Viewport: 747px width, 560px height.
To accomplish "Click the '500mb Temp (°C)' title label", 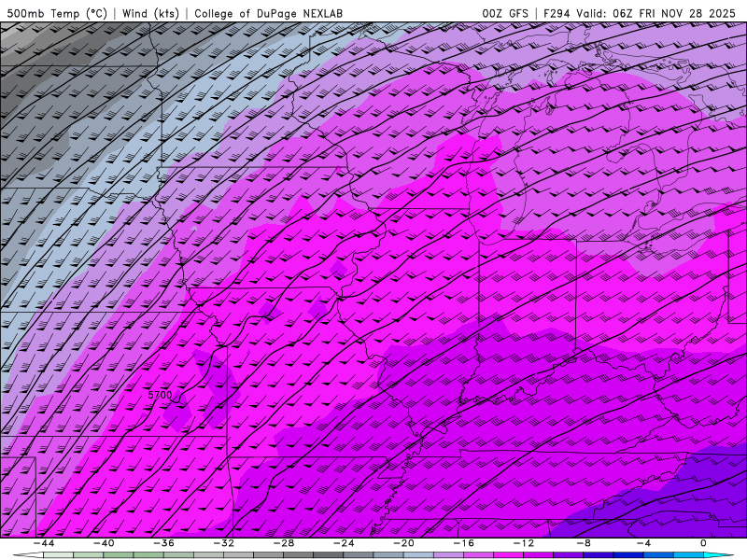I will point(57,13).
